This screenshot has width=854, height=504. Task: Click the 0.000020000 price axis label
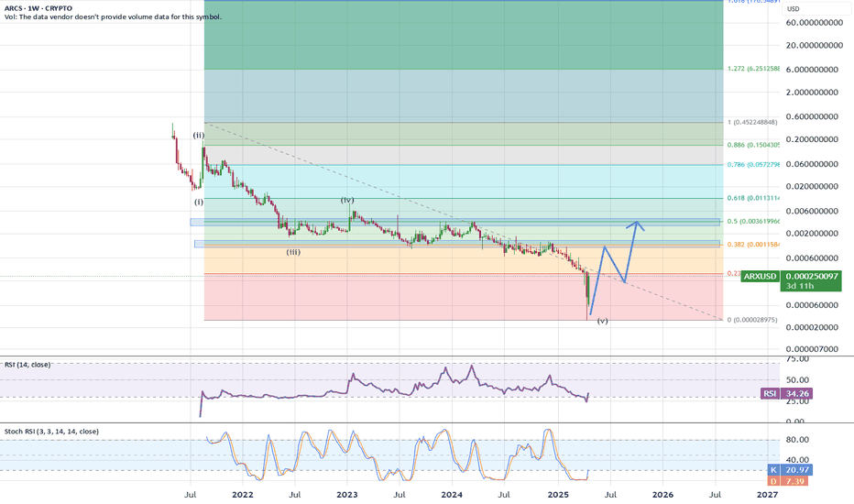pyautogui.click(x=812, y=327)
